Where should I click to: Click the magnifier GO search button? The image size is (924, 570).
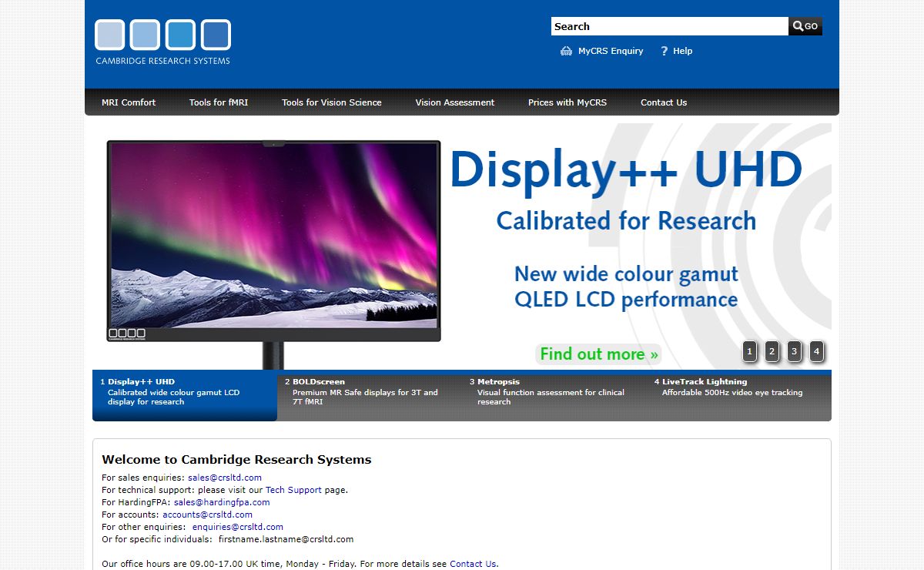click(805, 26)
